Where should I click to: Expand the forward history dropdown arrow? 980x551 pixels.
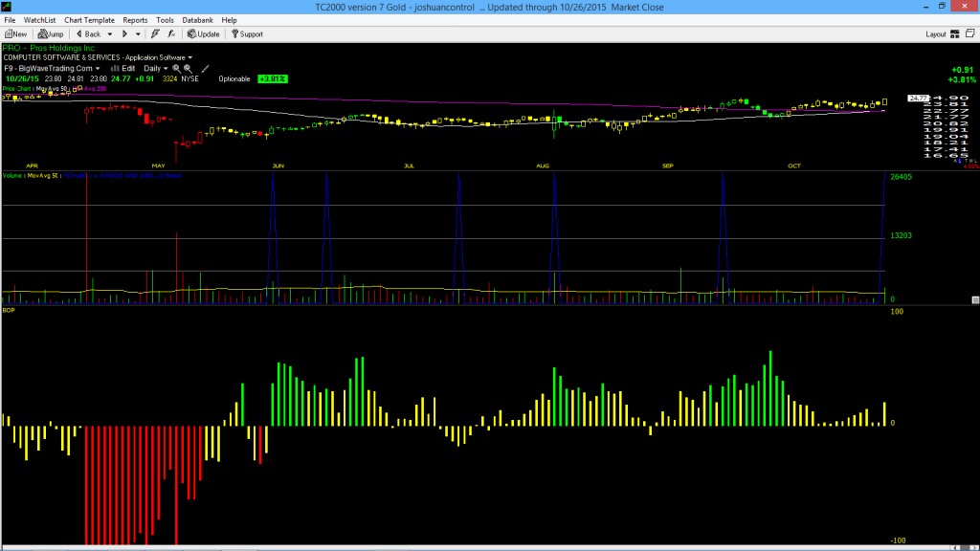(x=138, y=34)
